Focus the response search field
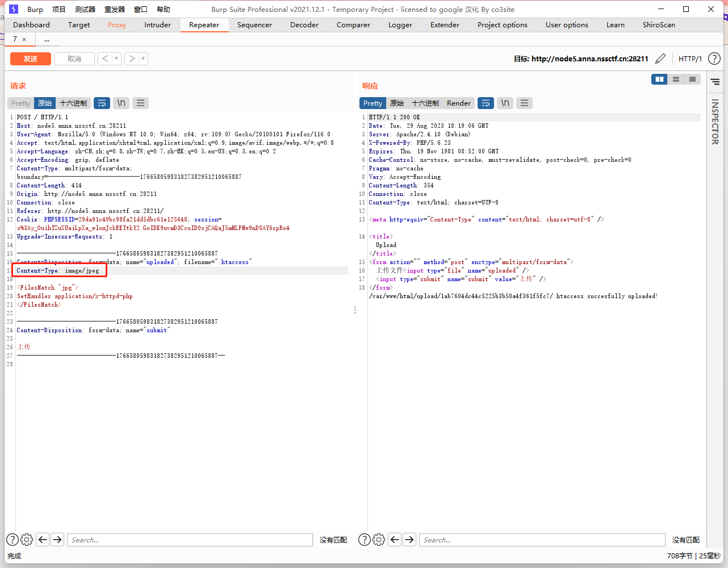The width and height of the screenshot is (728, 568). [542, 540]
